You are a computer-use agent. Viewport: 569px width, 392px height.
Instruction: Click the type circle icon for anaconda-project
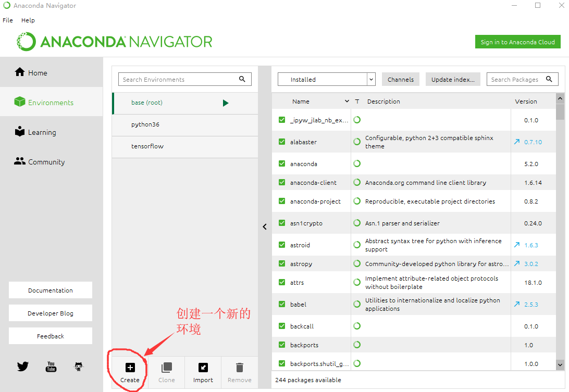[357, 201]
